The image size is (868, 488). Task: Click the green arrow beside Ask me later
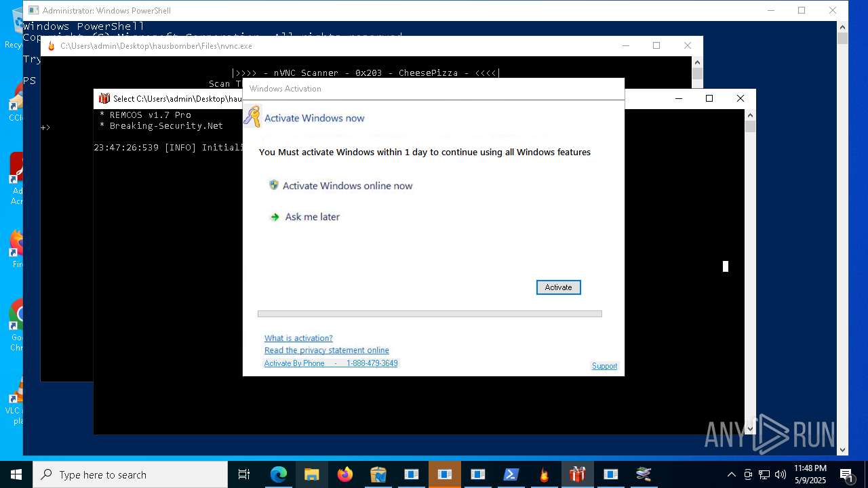(x=275, y=217)
